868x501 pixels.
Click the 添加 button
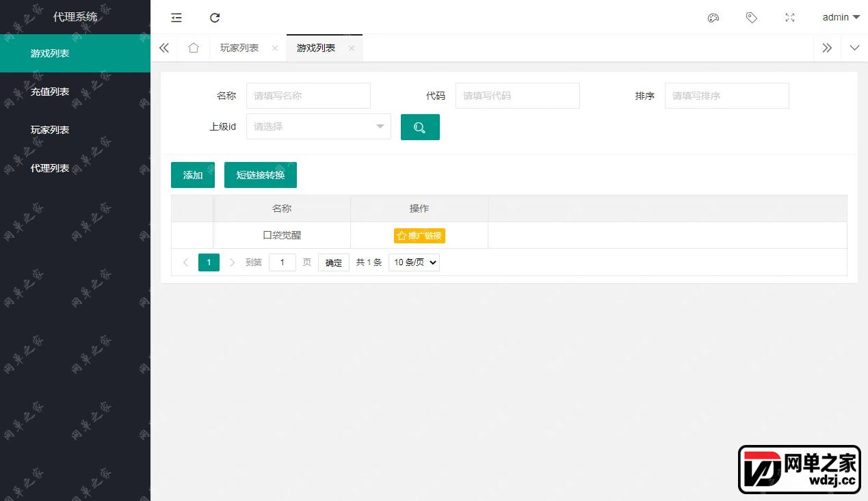pos(193,175)
